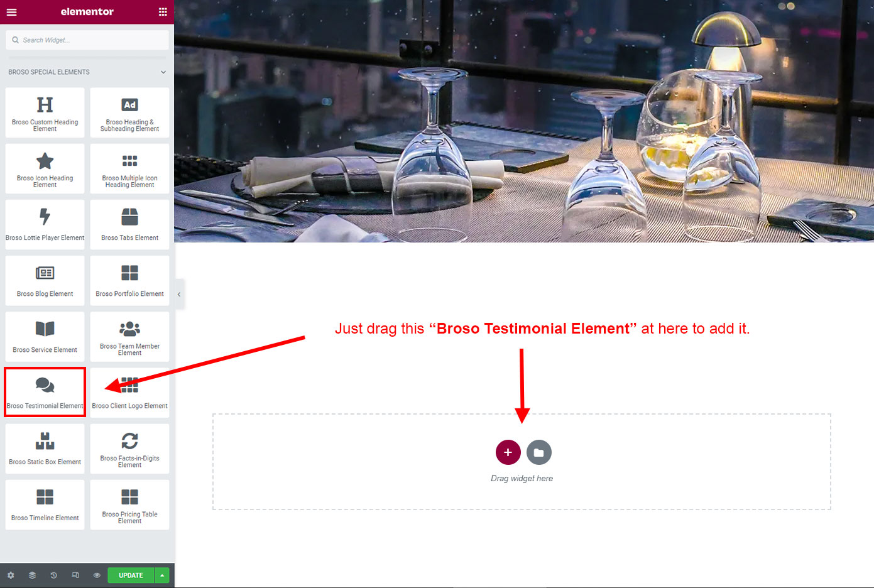Collapse the Broso Special Elements section

[163, 72]
